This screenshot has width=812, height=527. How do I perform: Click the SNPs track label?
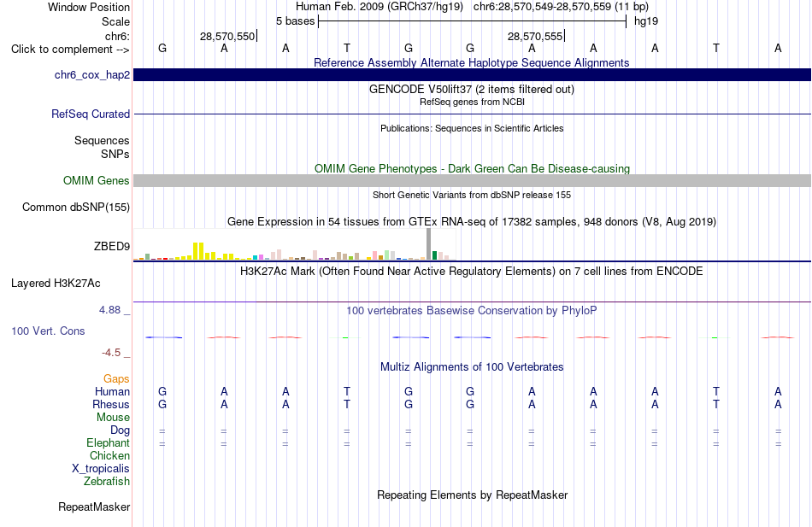pos(115,155)
